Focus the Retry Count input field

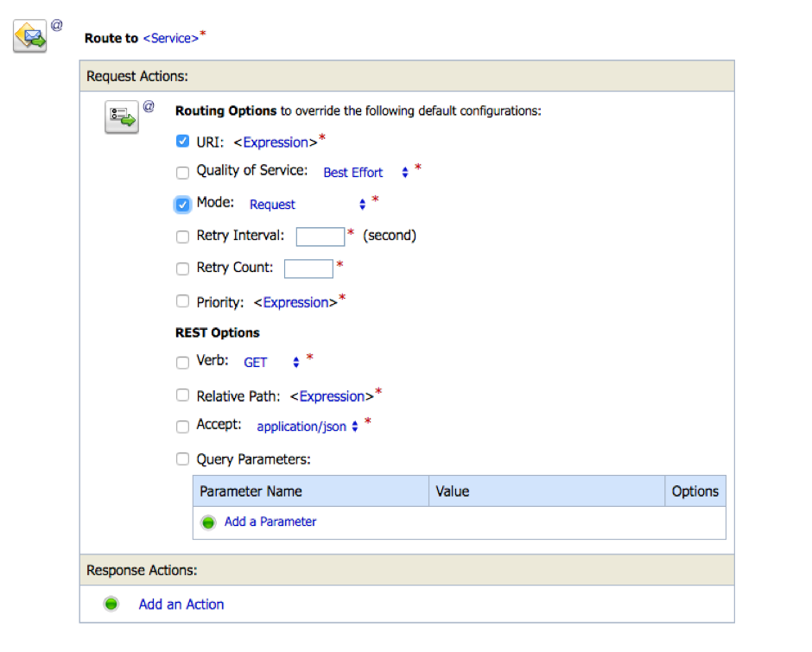(308, 268)
